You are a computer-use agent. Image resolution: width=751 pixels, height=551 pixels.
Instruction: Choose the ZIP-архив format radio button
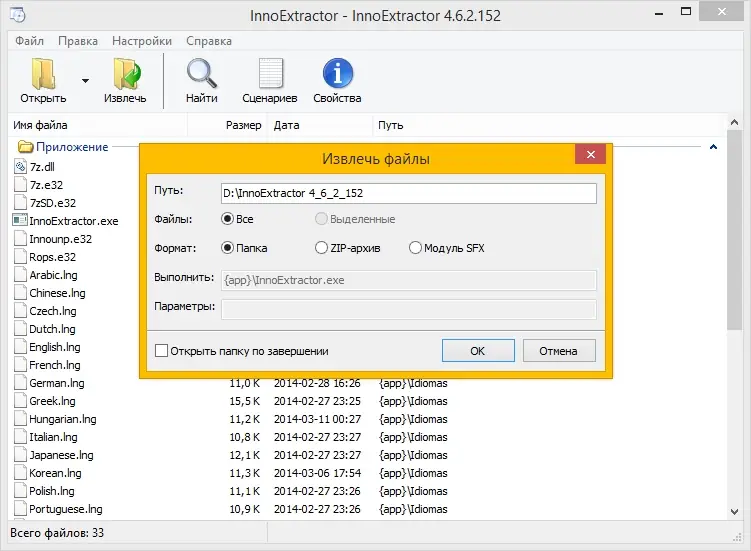pos(321,248)
